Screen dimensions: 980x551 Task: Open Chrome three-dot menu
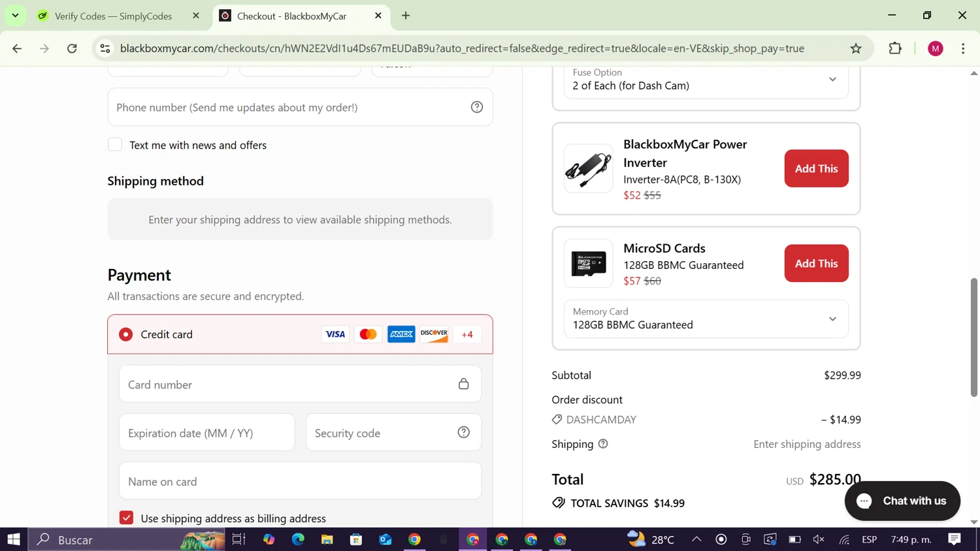tap(963, 48)
